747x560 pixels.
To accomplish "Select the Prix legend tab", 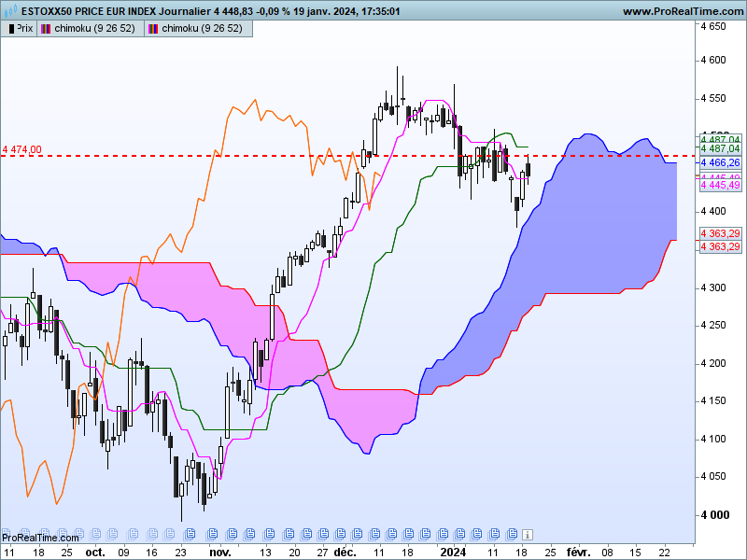I will (19, 29).
